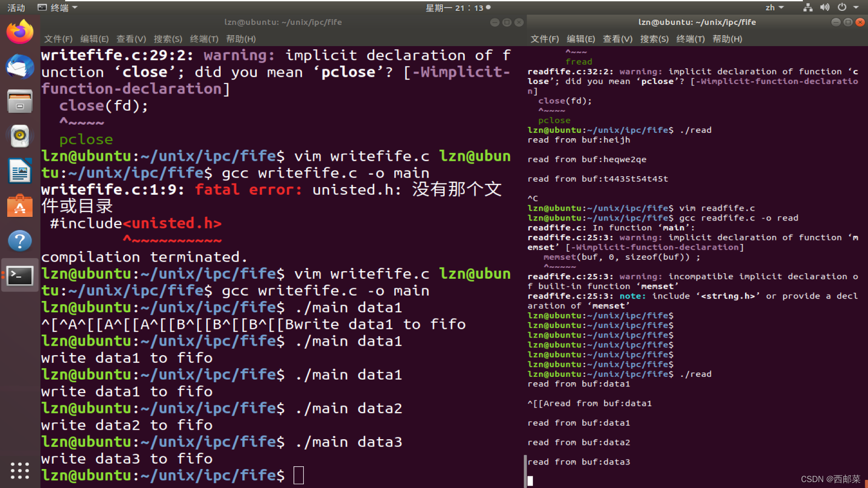
Task: Open the Help question mark icon
Action: pyautogui.click(x=20, y=241)
